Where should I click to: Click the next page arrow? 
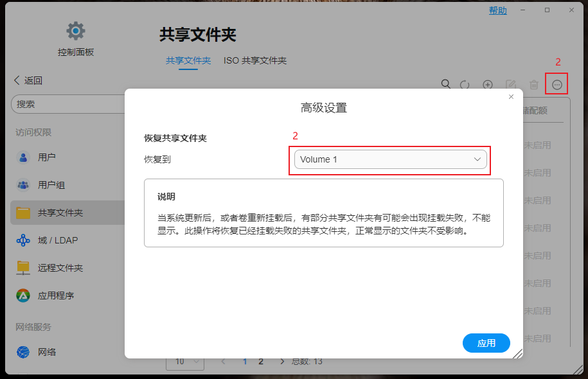point(282,362)
